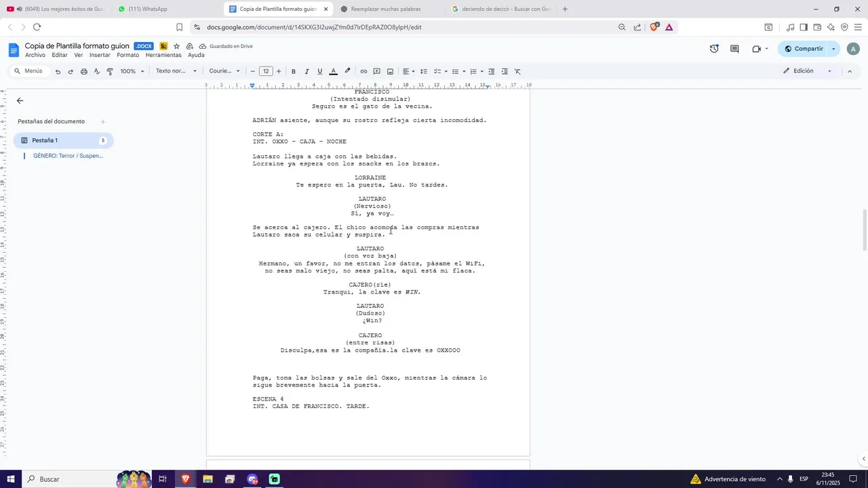Open the Formato menu
This screenshot has width=868, height=488.
click(127, 55)
